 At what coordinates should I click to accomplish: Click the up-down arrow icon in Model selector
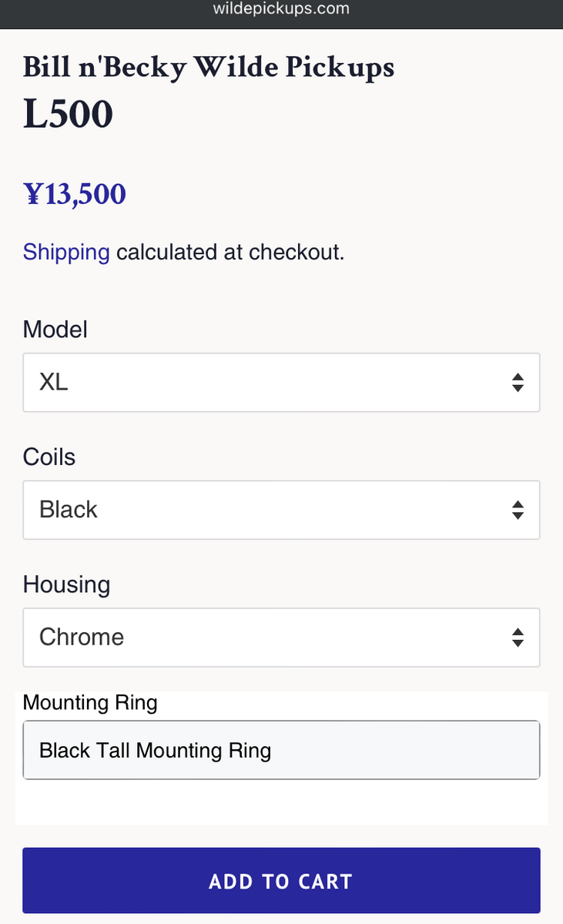click(x=518, y=383)
